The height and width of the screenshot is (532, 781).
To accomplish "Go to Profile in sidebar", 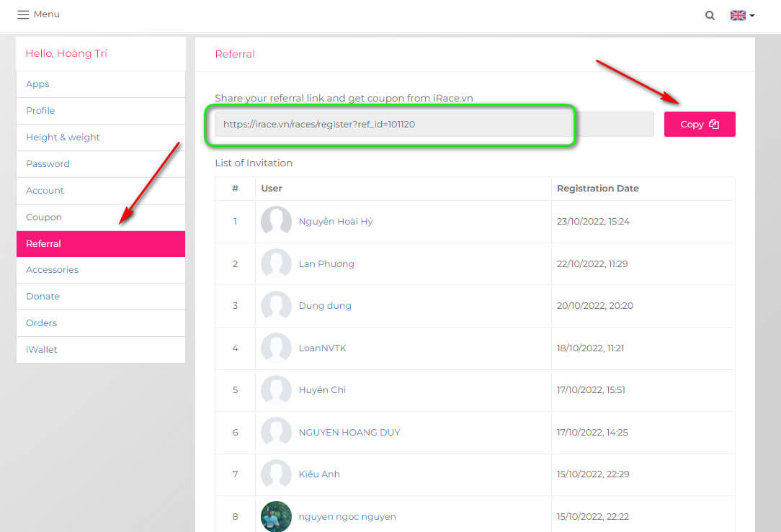I will tap(101, 110).
